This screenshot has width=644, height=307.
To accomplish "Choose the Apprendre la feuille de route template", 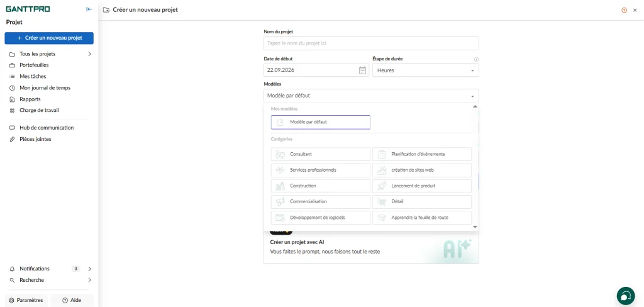I will [422, 218].
